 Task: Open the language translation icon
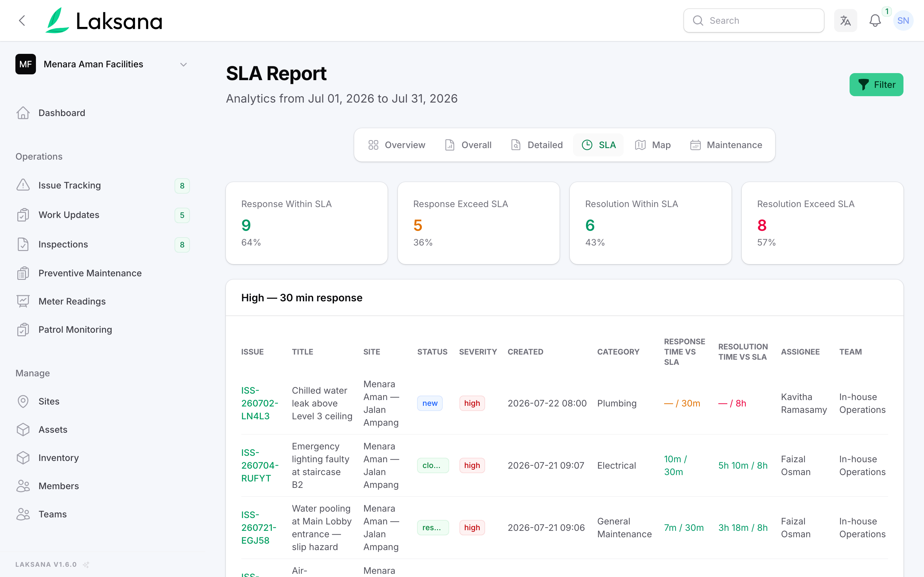tap(845, 21)
